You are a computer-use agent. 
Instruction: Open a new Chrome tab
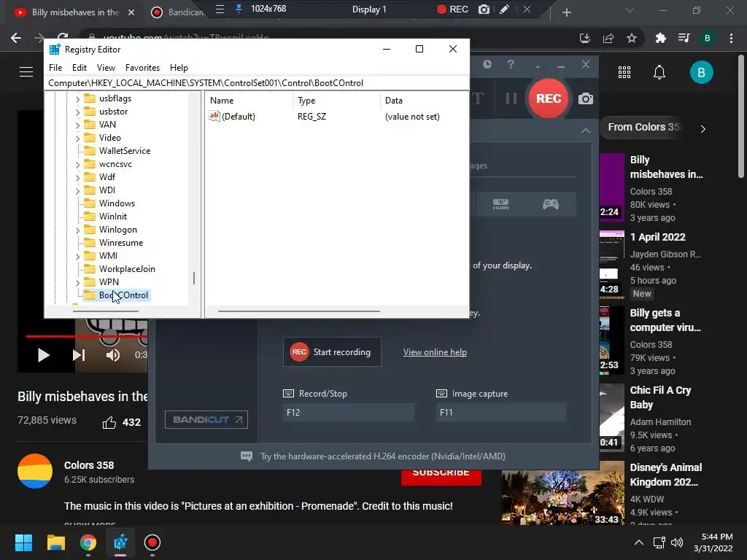click(566, 12)
